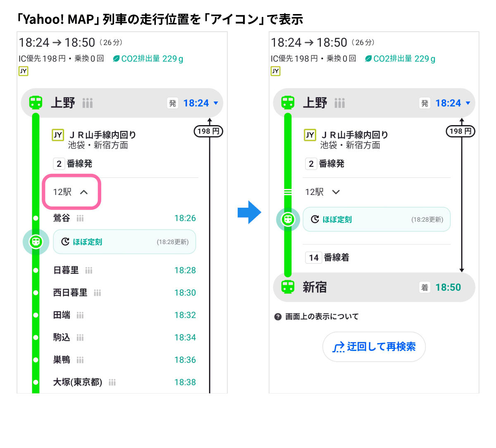Click 14番線着 platform label

click(327, 258)
